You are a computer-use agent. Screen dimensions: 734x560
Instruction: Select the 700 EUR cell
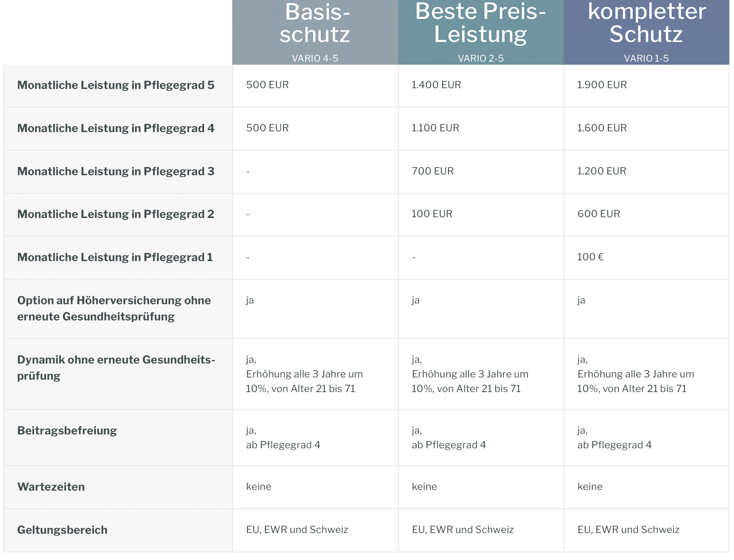[x=432, y=171]
